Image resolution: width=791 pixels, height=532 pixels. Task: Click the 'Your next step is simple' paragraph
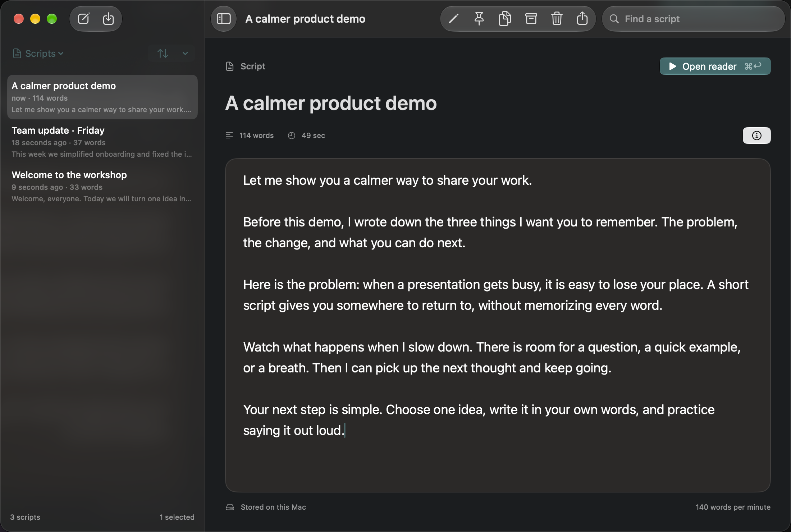[479, 420]
